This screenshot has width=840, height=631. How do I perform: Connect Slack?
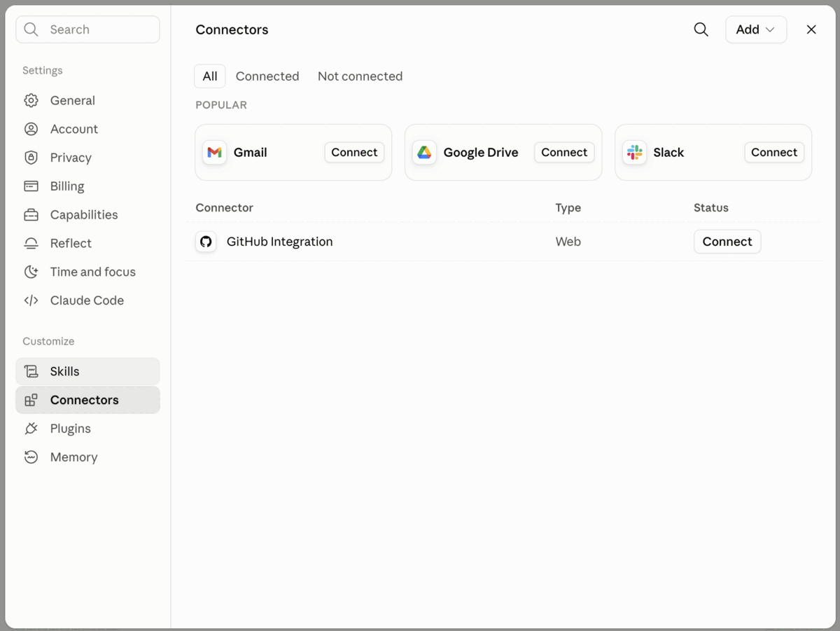coord(774,153)
